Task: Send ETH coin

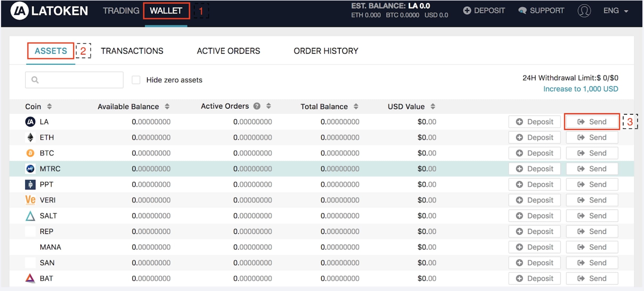Action: coord(592,138)
